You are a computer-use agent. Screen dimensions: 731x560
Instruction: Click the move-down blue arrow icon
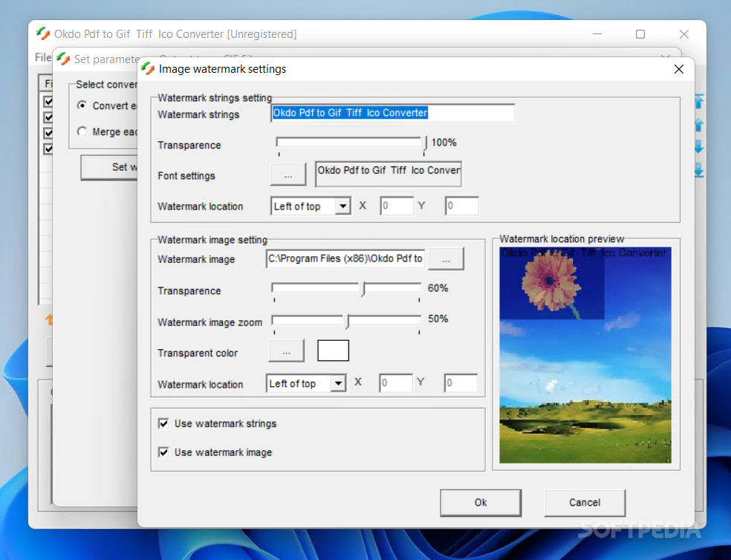(699, 147)
